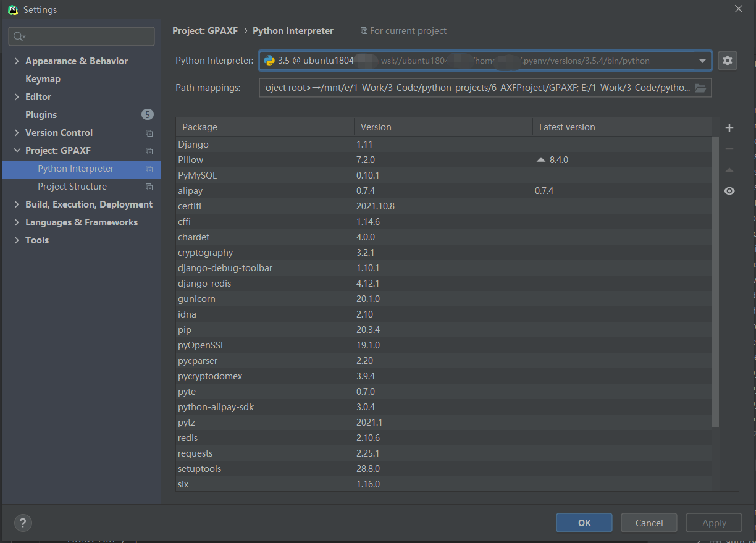The height and width of the screenshot is (543, 756).
Task: Toggle show early releases eye icon
Action: point(729,191)
